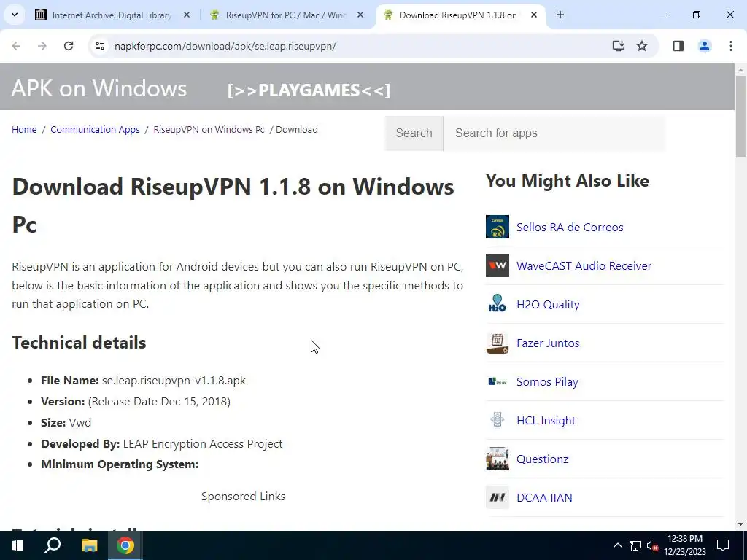Open Sellos RA de Correos link
Screen dimensions: 747x560
click(x=570, y=227)
